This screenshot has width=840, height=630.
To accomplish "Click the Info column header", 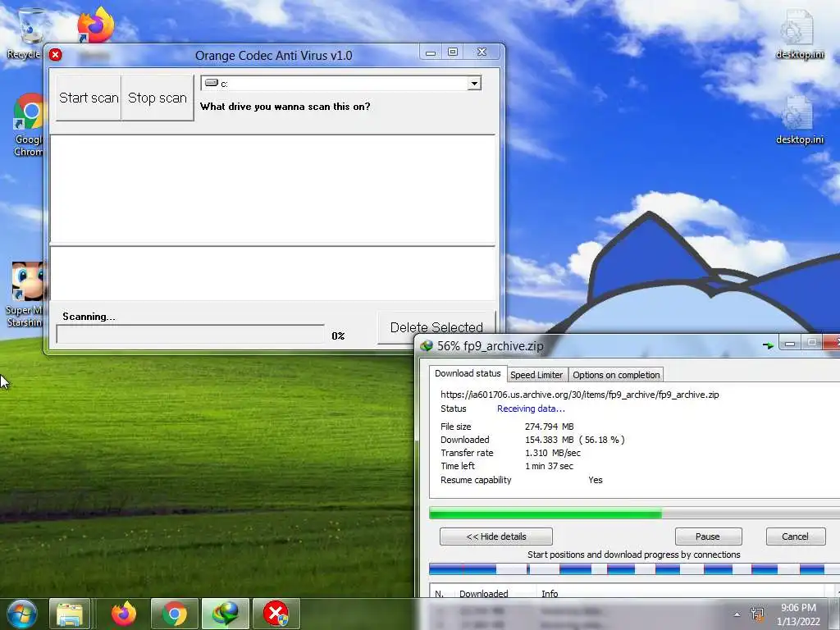I will click(550, 594).
